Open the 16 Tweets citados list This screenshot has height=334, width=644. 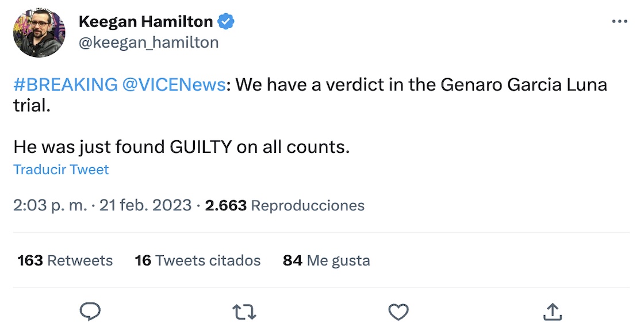[198, 260]
